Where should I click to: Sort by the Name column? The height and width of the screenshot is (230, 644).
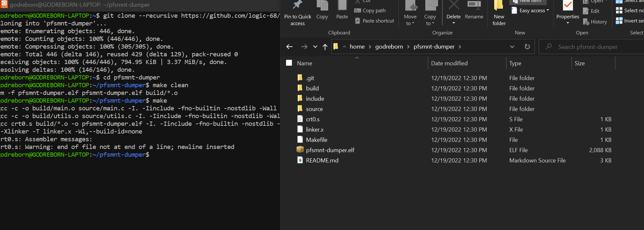(x=304, y=63)
